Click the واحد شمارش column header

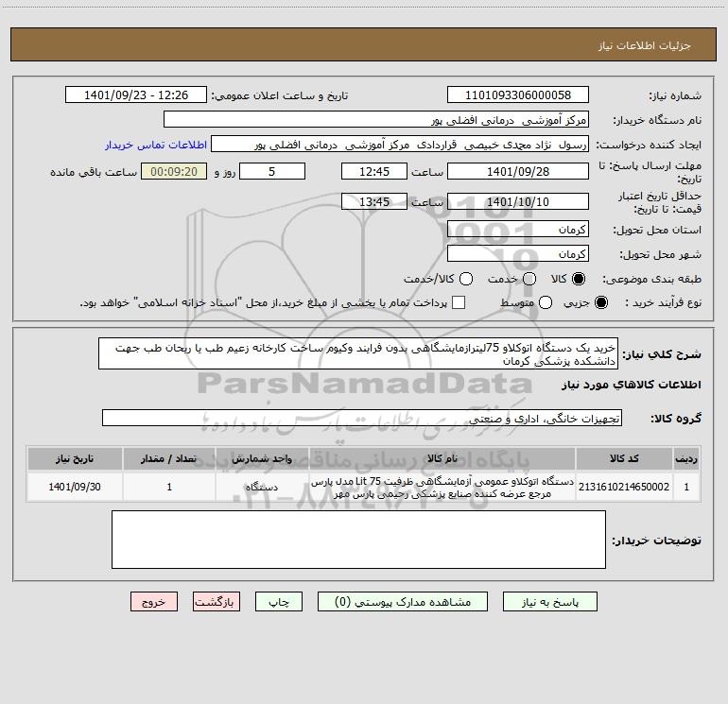[x=262, y=458]
